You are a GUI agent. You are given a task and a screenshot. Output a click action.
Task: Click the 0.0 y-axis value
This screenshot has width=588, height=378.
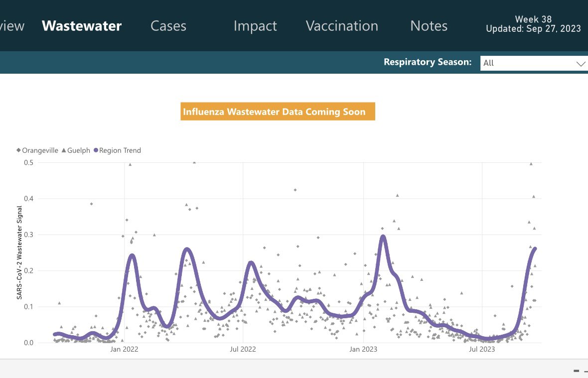click(x=28, y=343)
